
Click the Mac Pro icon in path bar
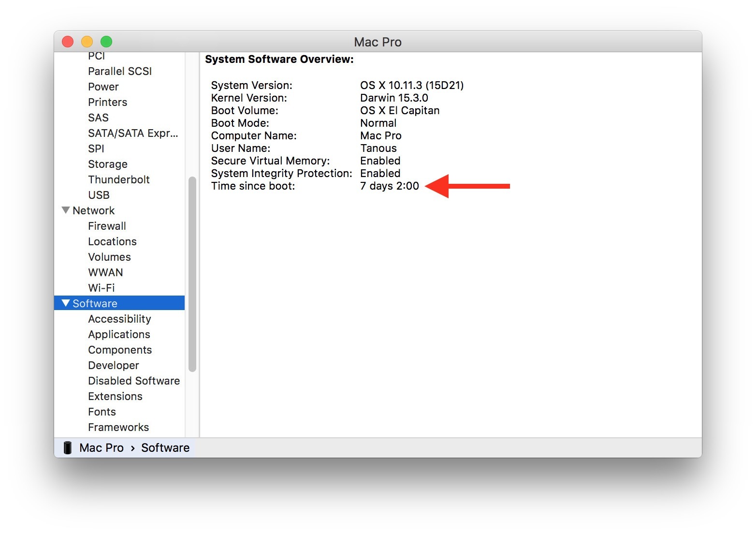[68, 447]
